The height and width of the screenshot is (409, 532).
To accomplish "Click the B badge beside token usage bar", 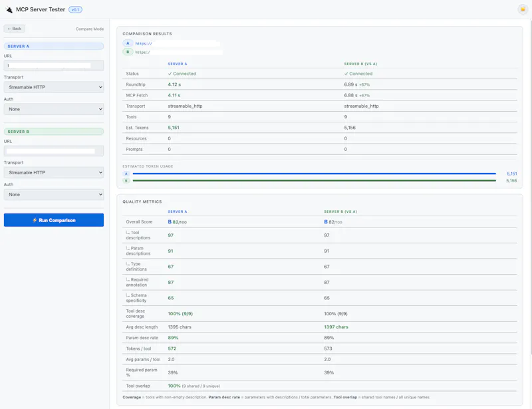I will [126, 181].
